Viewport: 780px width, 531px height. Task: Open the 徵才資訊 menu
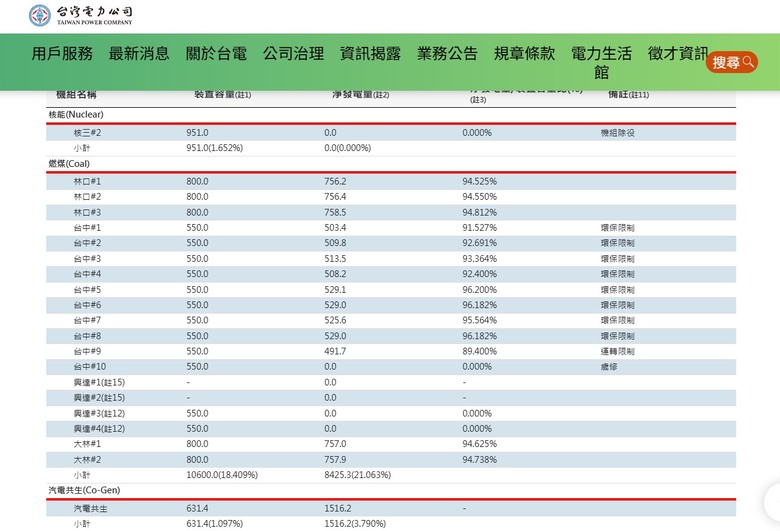click(x=678, y=53)
